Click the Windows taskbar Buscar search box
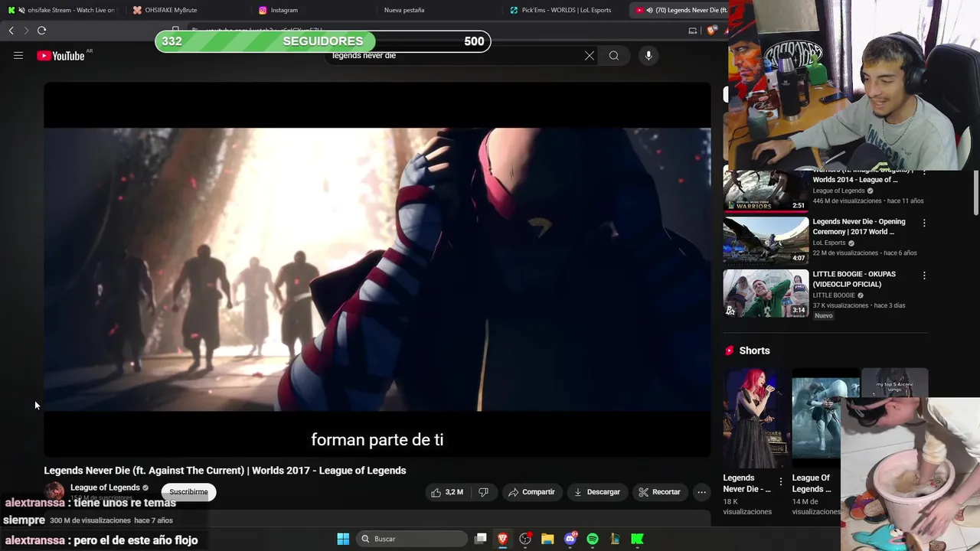Screen dimensions: 980x551 click(413, 539)
